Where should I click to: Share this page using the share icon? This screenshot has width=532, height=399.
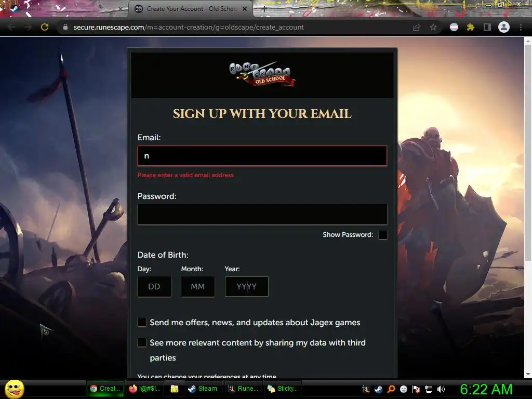pos(417,27)
